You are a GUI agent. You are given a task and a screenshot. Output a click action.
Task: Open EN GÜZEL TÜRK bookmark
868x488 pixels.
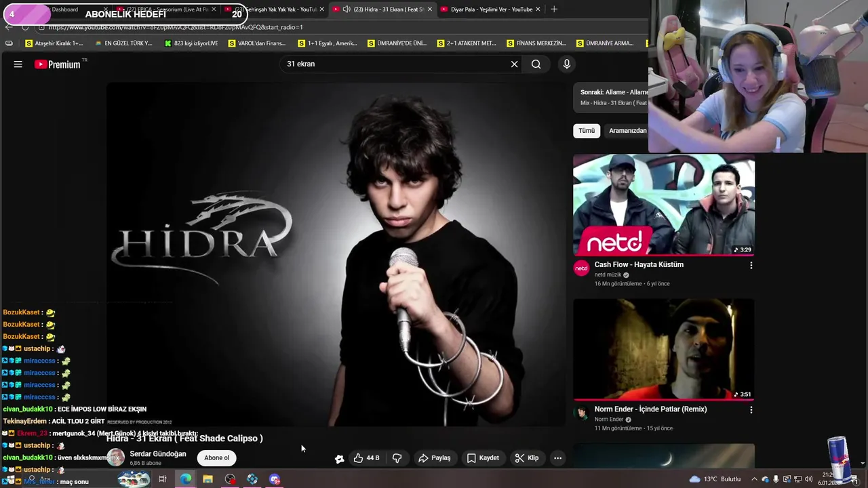[123, 43]
